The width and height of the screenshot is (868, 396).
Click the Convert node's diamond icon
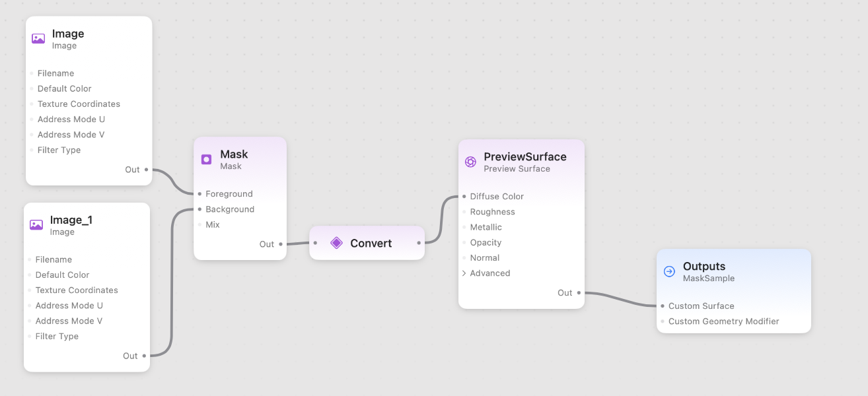(337, 243)
